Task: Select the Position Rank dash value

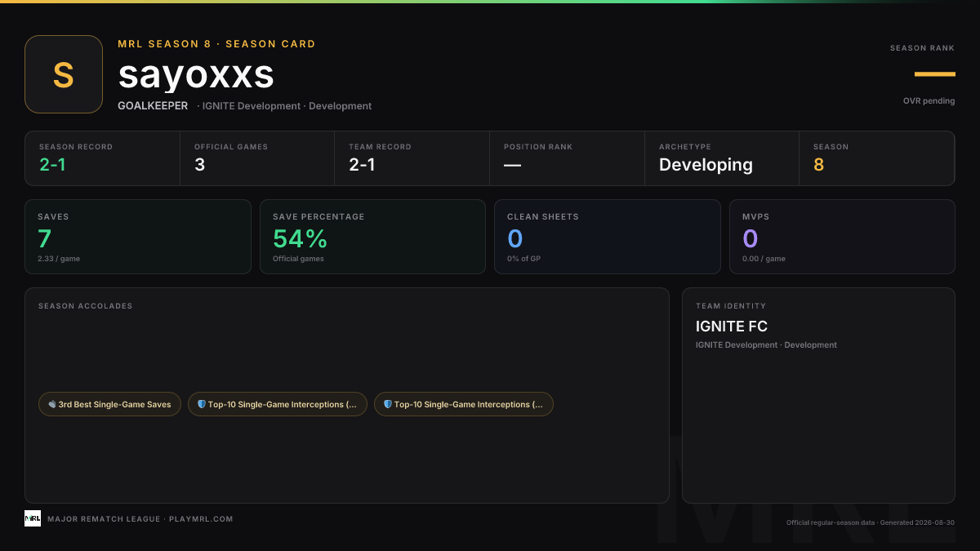Action: click(x=512, y=165)
